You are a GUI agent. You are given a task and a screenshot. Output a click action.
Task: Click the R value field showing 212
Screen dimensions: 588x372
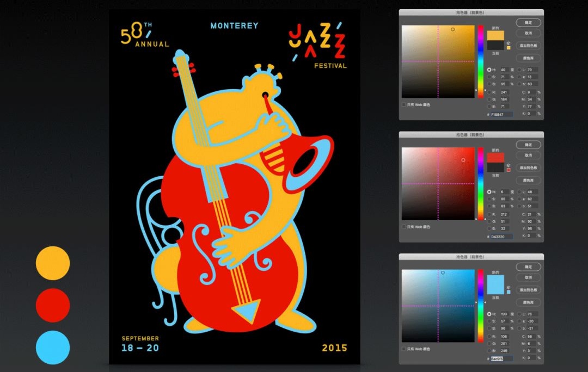coord(505,214)
